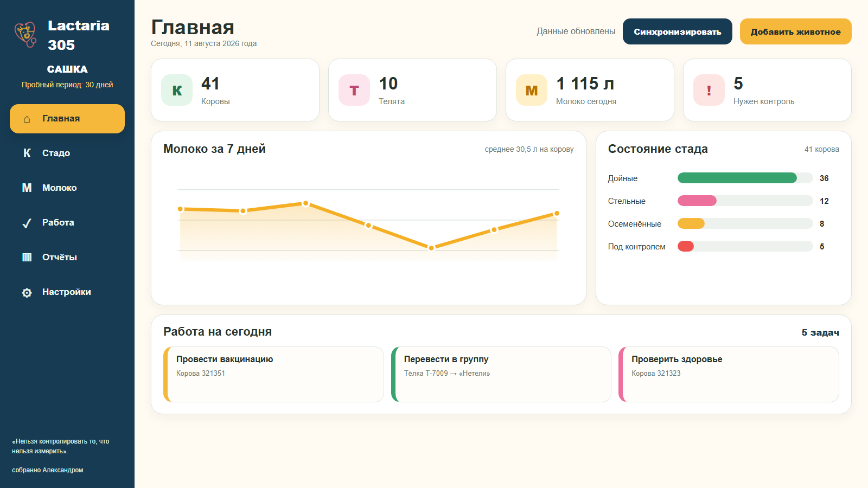Click the pink Т badge on Телята card
This screenshot has width=868, height=488.
[354, 90]
